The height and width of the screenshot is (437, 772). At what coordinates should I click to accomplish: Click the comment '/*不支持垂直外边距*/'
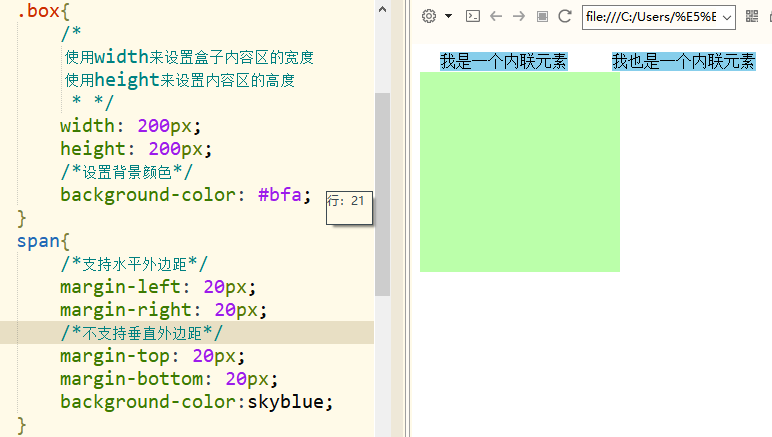coord(142,333)
